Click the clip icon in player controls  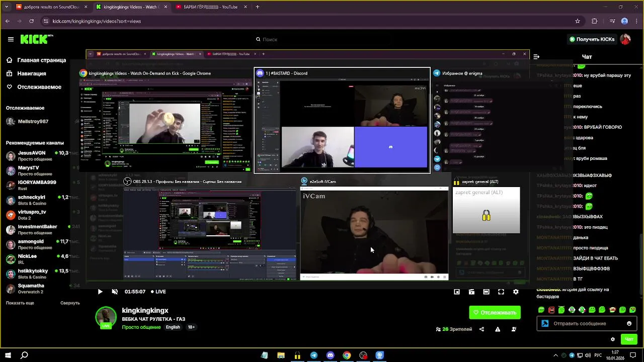pyautogui.click(x=471, y=292)
